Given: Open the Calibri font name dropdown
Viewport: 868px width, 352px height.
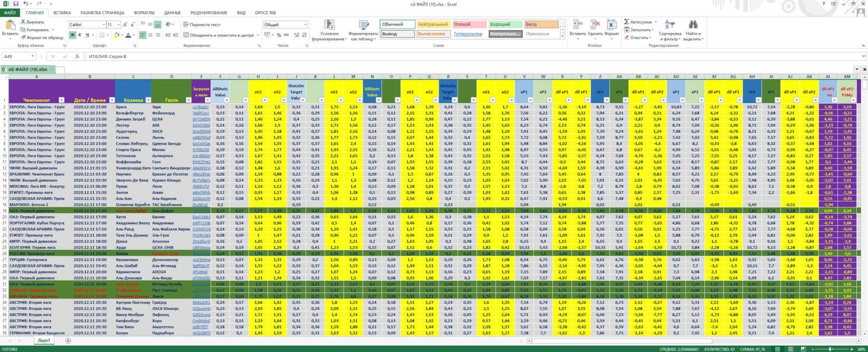Looking at the screenshot, I should 104,24.
